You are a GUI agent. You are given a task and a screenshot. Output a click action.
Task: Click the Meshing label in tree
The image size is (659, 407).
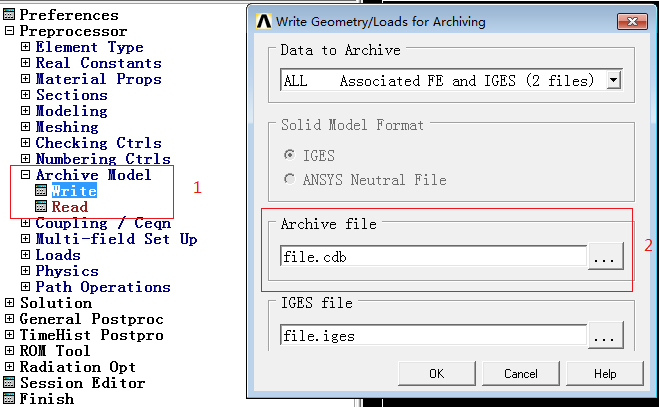[67, 127]
